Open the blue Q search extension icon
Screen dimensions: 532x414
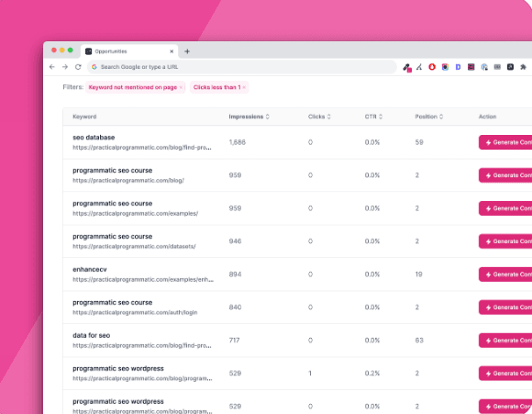click(x=484, y=67)
